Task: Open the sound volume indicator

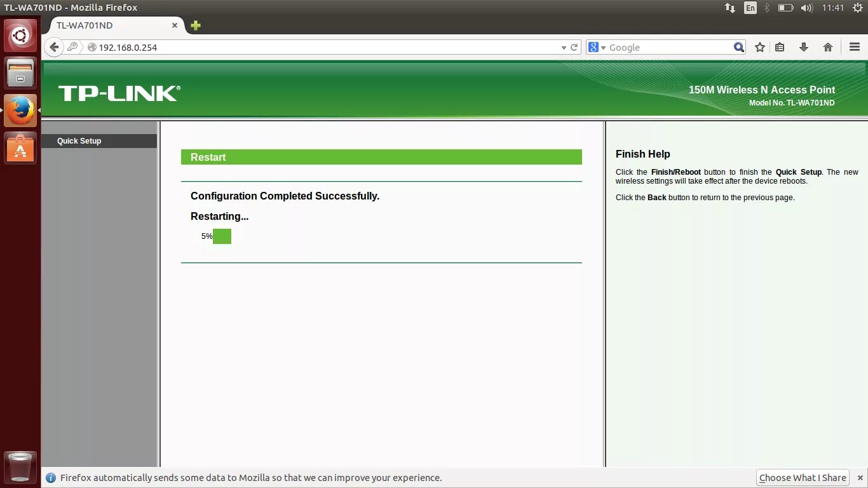Action: click(807, 8)
